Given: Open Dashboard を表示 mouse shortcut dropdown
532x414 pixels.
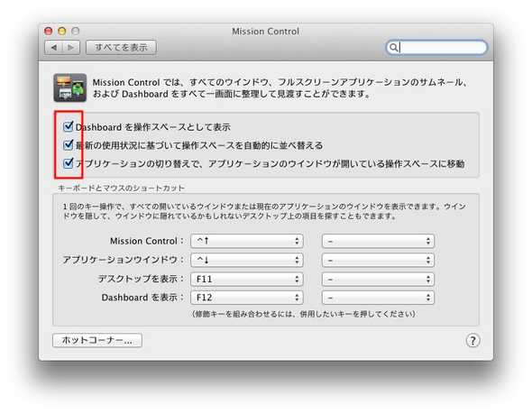Looking at the screenshot, I should [378, 298].
